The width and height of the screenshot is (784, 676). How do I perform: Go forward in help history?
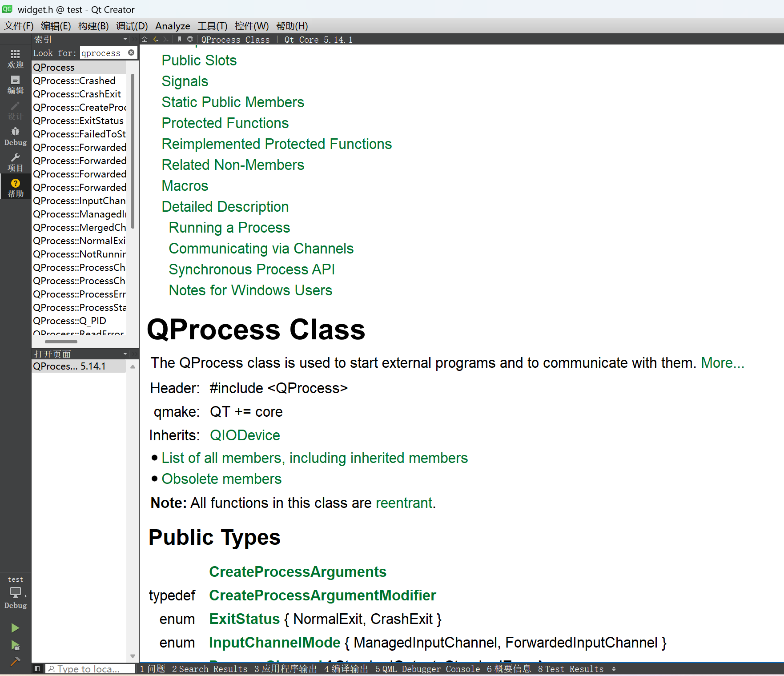[x=166, y=39]
